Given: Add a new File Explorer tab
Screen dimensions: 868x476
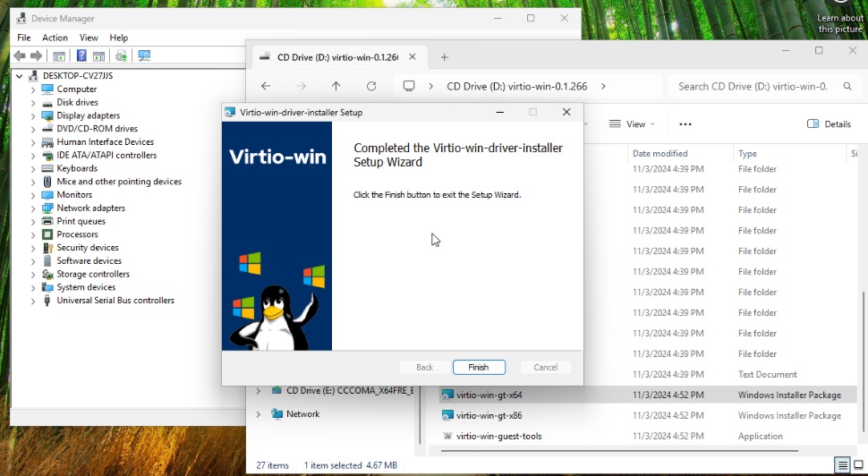Looking at the screenshot, I should coord(444,57).
